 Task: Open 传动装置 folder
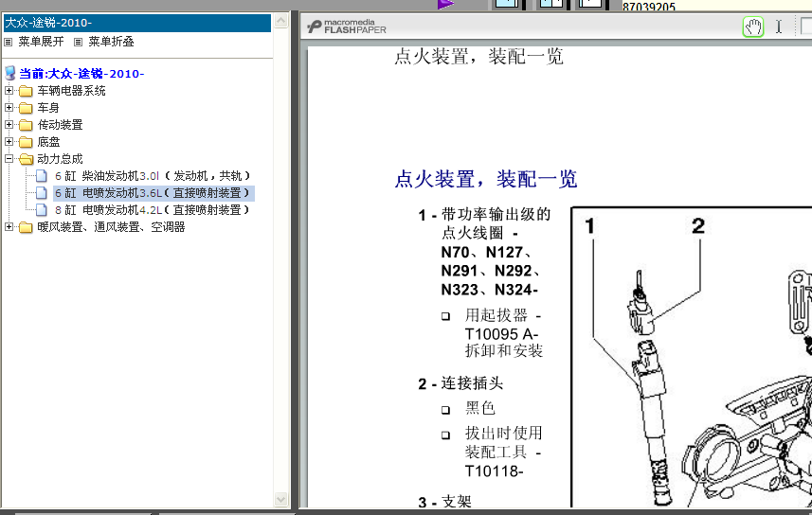[x=60, y=125]
